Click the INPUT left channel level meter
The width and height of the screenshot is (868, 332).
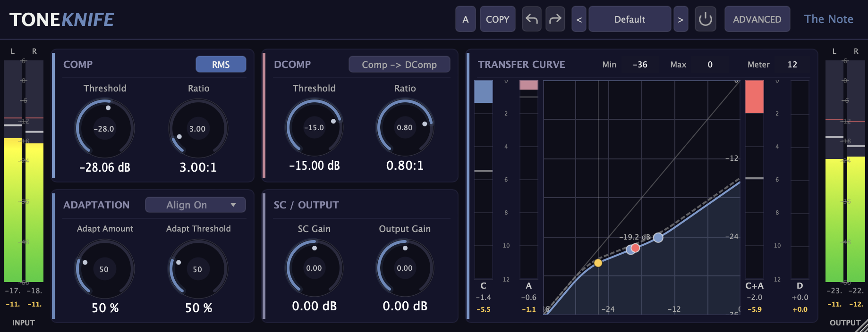(13, 171)
